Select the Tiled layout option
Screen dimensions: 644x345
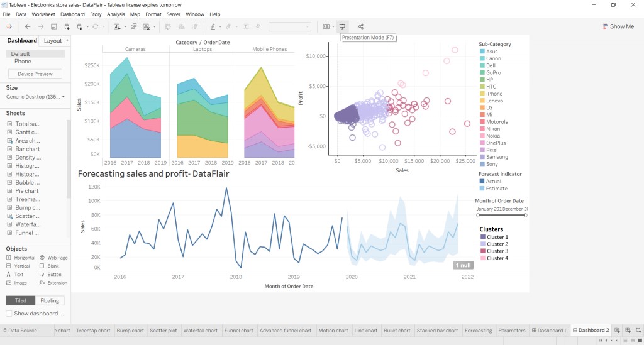click(x=20, y=300)
